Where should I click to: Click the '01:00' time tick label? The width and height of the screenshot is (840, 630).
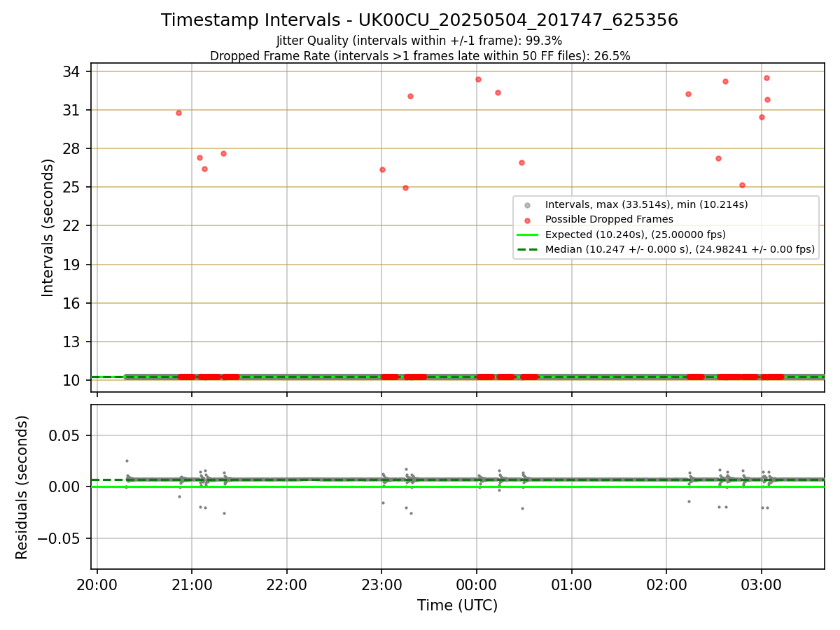click(x=572, y=584)
